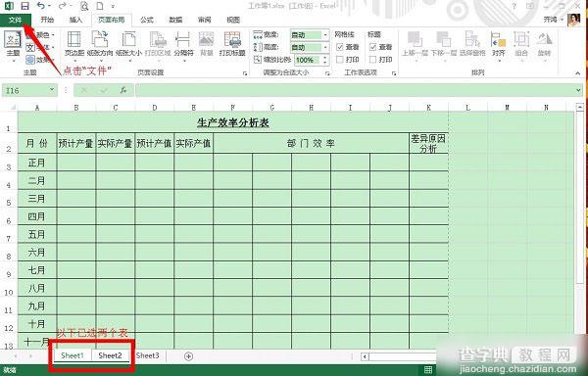Toggle 标题 查看 headings view checkbox

click(372, 47)
